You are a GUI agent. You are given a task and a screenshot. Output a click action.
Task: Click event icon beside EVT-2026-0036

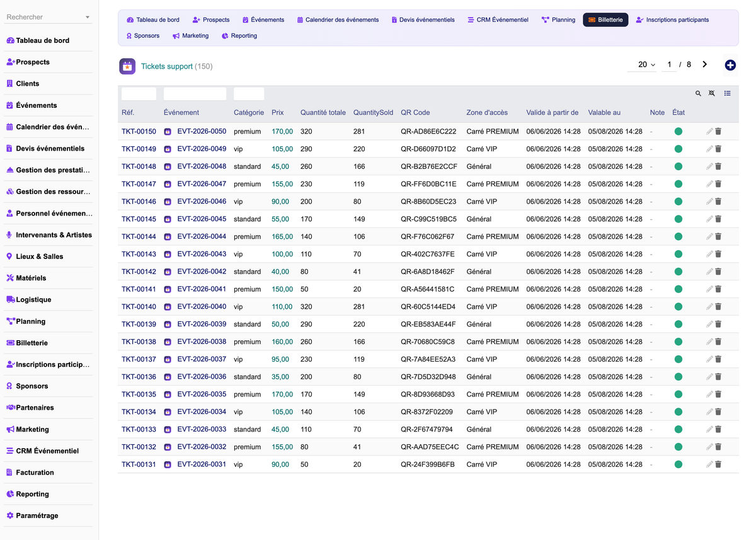(168, 377)
